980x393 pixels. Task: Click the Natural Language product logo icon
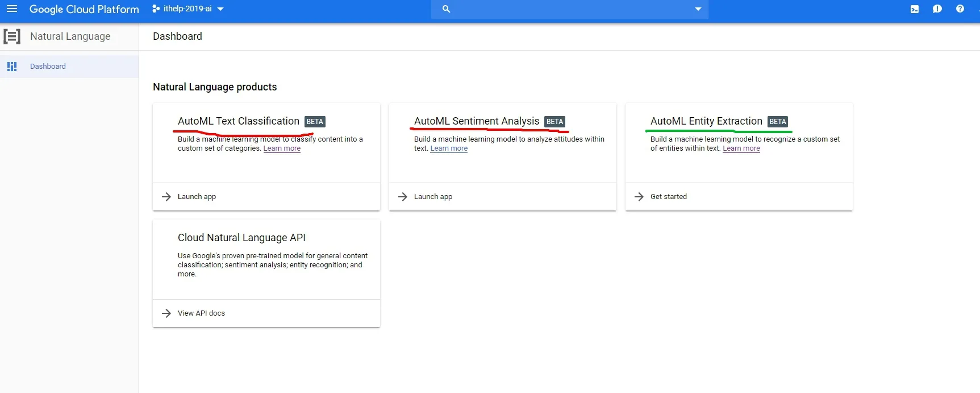(x=12, y=36)
